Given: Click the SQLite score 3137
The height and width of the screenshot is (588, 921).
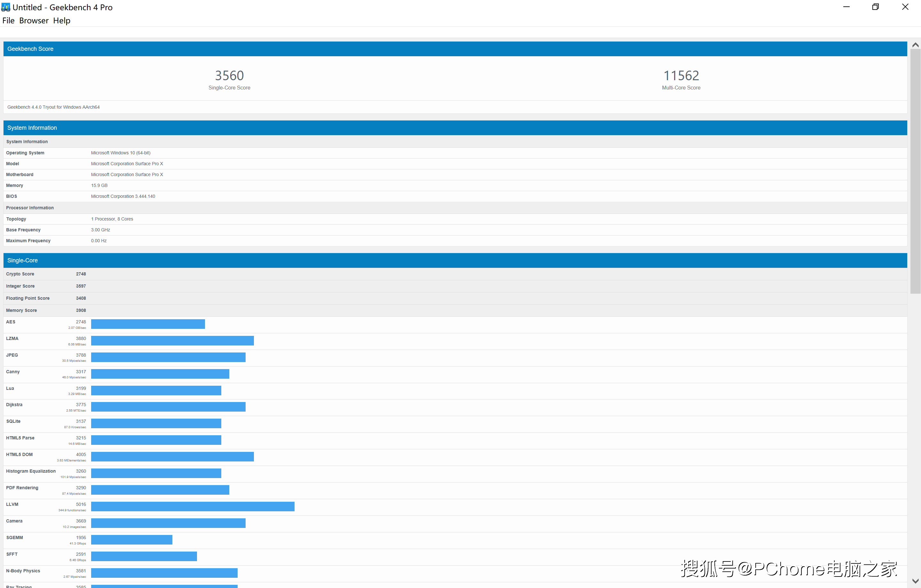Looking at the screenshot, I should 81,421.
